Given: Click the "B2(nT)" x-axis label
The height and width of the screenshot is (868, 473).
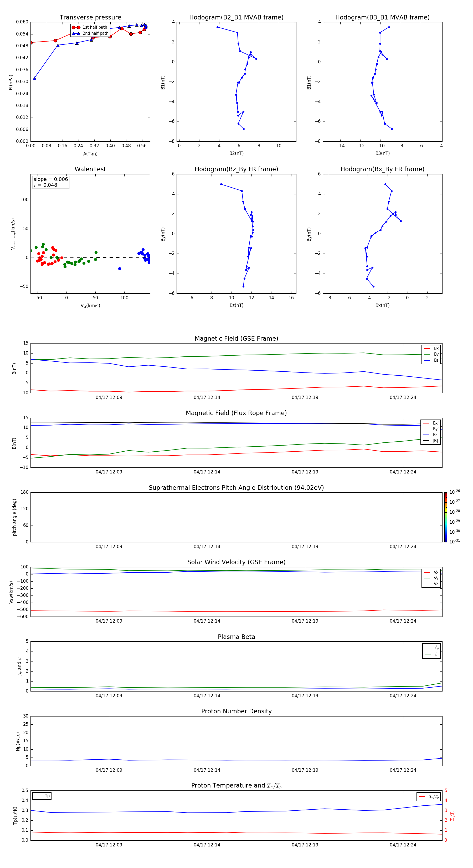Looking at the screenshot, I should tap(236, 153).
